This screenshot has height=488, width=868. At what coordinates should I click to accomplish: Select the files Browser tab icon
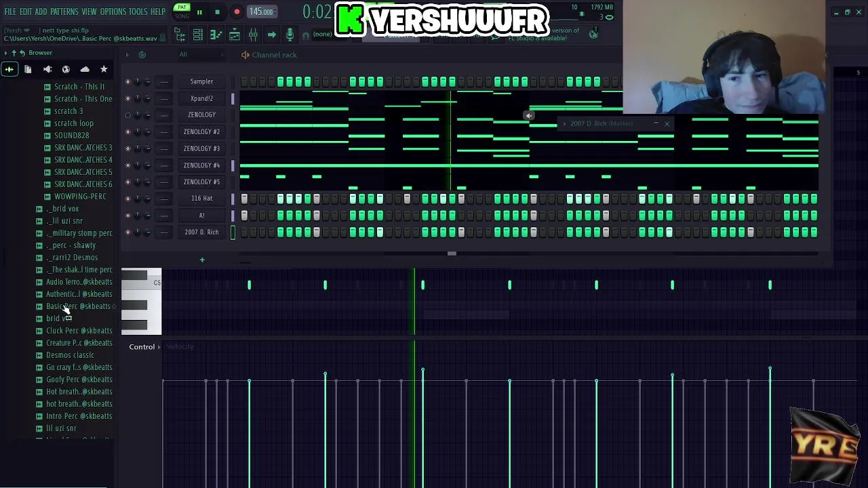tap(28, 69)
